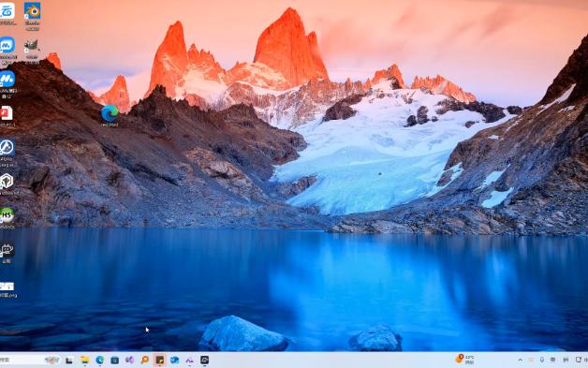Expand the hidden system tray icons
Screen dimensions: 588x368
pos(521,361)
